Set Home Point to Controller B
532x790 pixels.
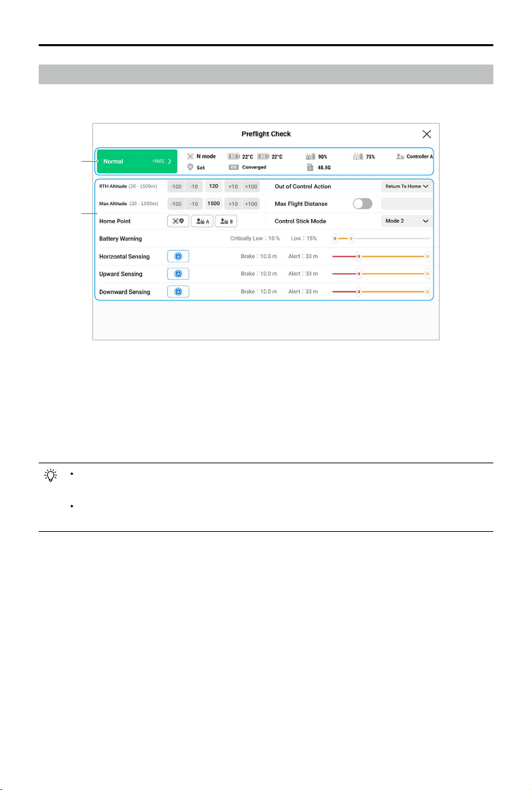click(x=226, y=221)
